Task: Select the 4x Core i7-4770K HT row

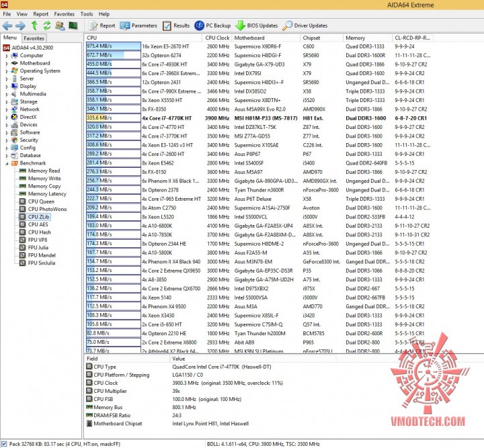Action: (258, 118)
